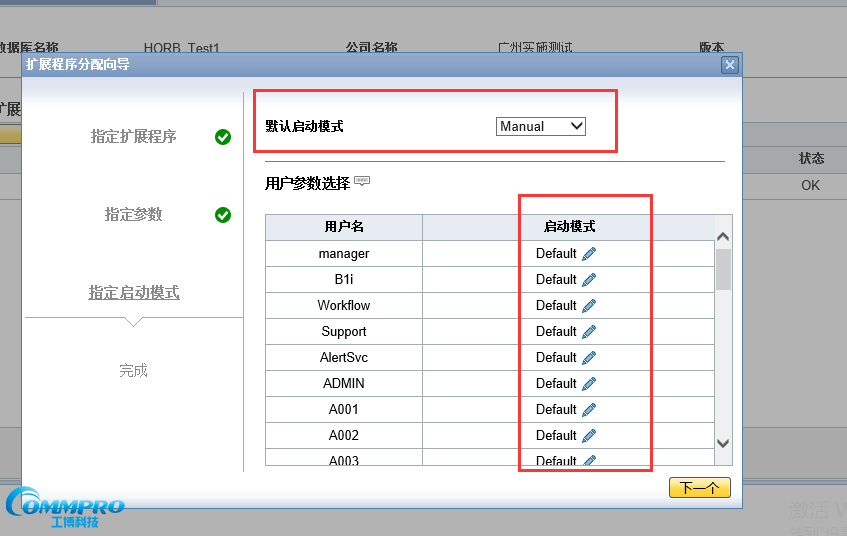
Task: Edit startup mode for A002 user
Action: [589, 436]
